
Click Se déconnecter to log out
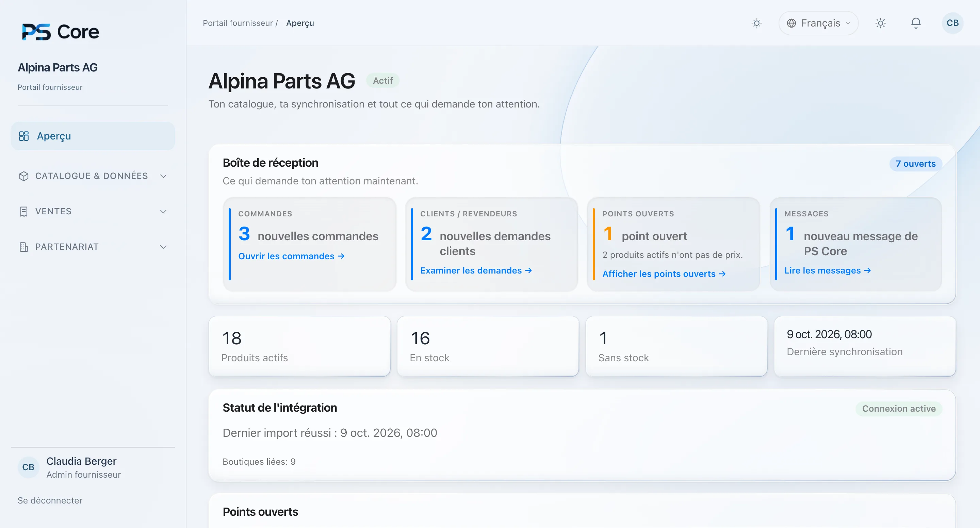(50, 500)
